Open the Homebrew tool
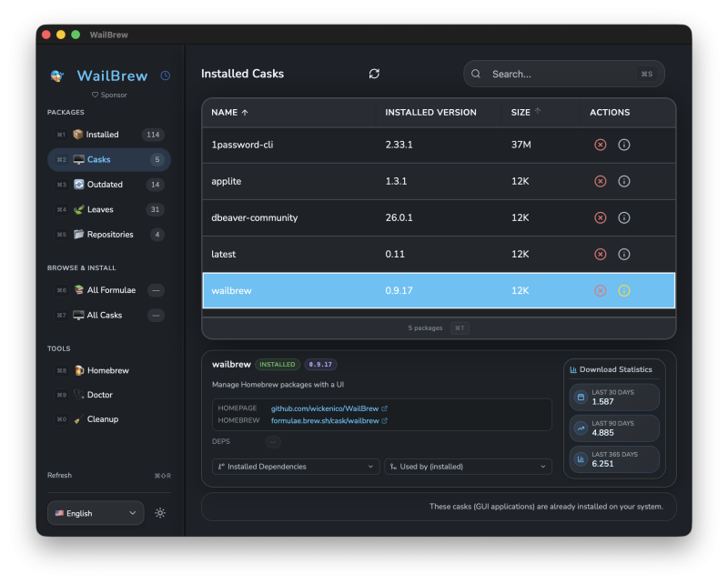 [x=109, y=370]
